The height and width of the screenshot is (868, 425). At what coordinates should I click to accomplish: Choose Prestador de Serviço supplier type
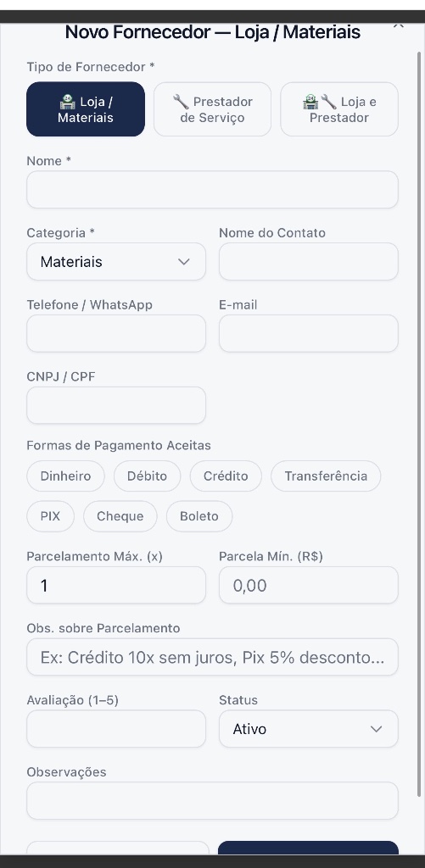tap(212, 109)
